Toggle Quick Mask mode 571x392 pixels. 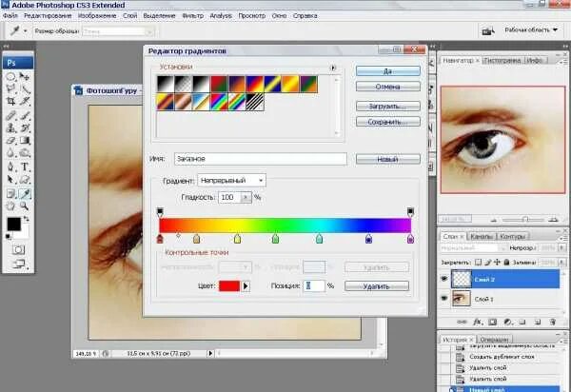point(18,249)
